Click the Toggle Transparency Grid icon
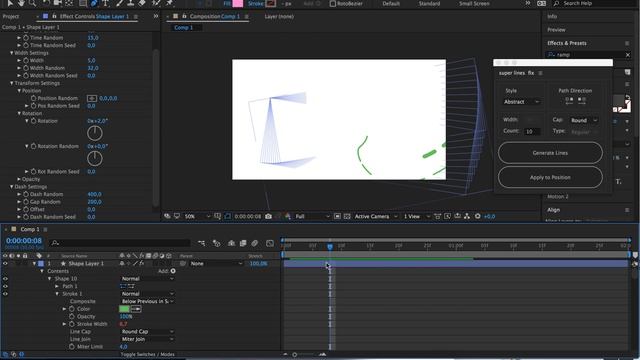 [x=347, y=216]
